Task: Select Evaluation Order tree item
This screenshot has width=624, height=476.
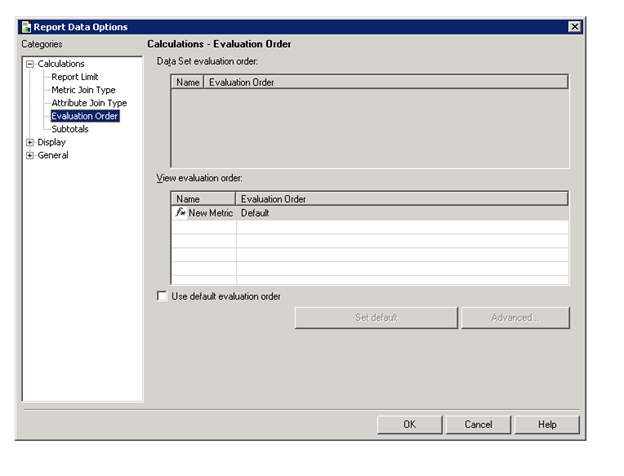Action: (85, 116)
